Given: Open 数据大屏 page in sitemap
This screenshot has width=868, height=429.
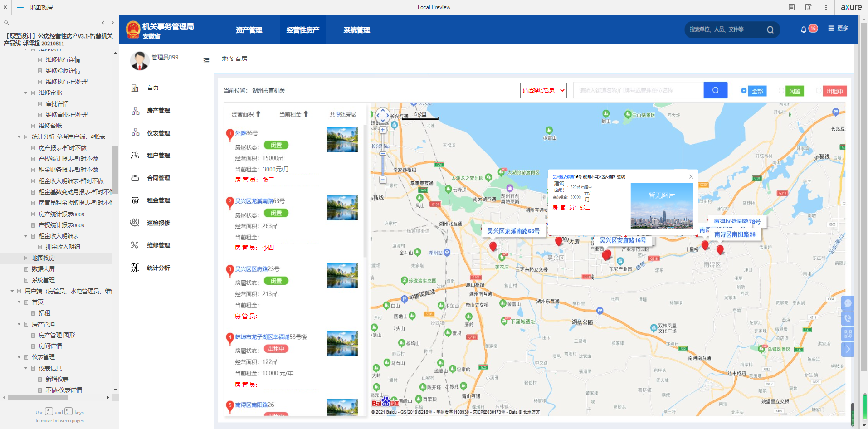Looking at the screenshot, I should pos(44,269).
